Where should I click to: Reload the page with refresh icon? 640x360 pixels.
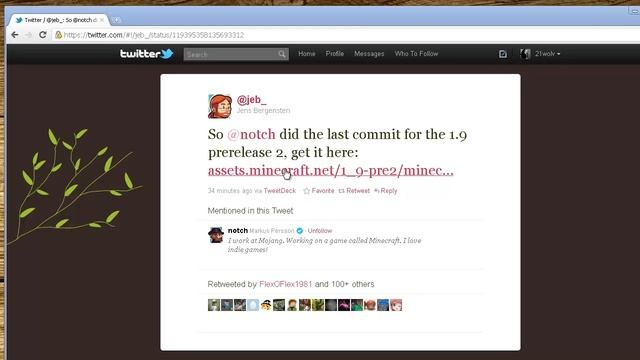(42, 35)
